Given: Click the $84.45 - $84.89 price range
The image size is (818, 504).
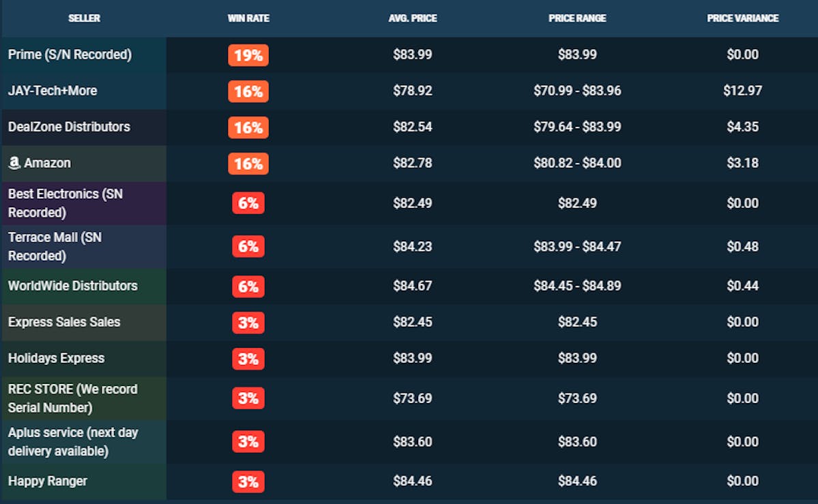Looking at the screenshot, I should pyautogui.click(x=577, y=286).
